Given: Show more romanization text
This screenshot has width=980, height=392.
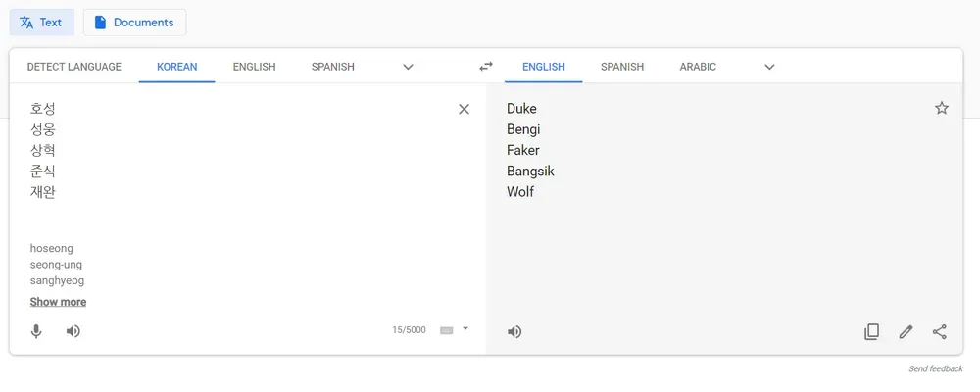Looking at the screenshot, I should (x=58, y=302).
